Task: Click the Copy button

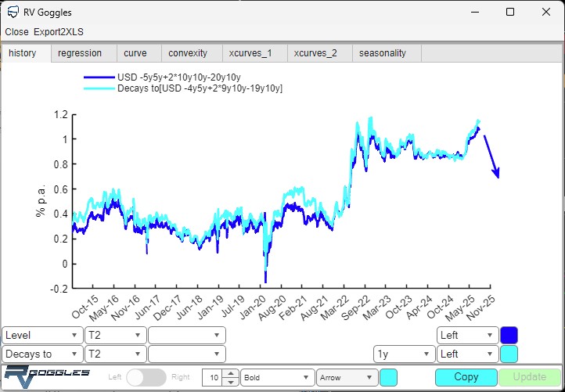Action: [466, 377]
